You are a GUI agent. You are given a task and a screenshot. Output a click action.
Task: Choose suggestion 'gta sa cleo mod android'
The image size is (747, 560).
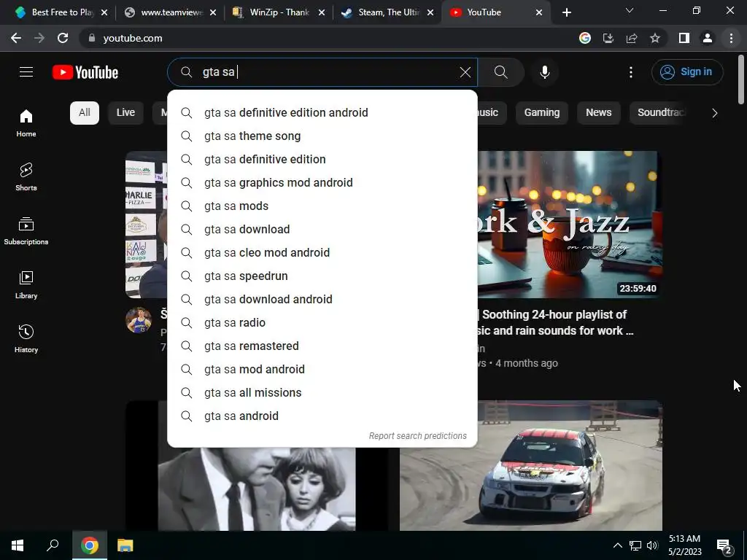click(x=322, y=253)
